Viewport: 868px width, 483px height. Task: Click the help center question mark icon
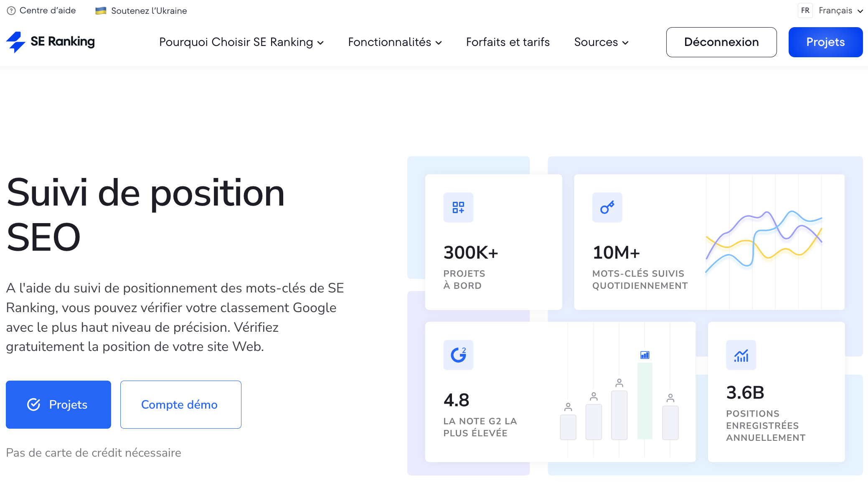[10, 10]
